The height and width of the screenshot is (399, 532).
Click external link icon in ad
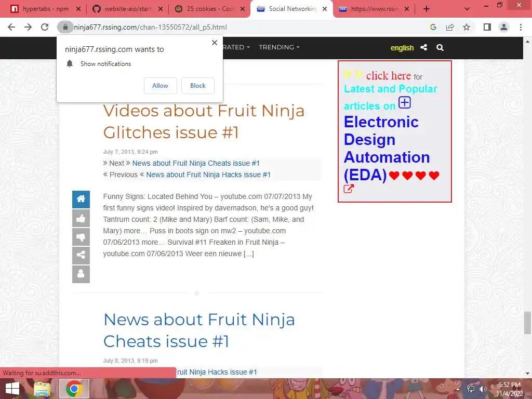pos(349,189)
